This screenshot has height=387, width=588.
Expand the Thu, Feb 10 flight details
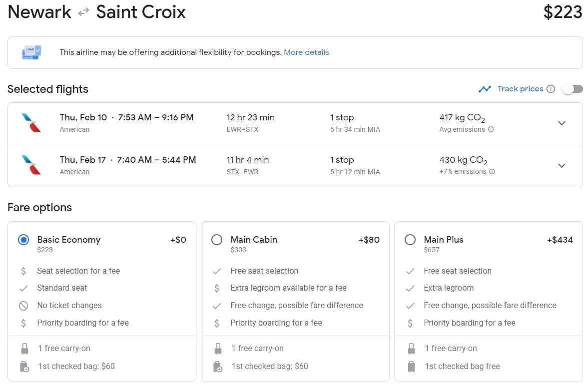pos(562,123)
